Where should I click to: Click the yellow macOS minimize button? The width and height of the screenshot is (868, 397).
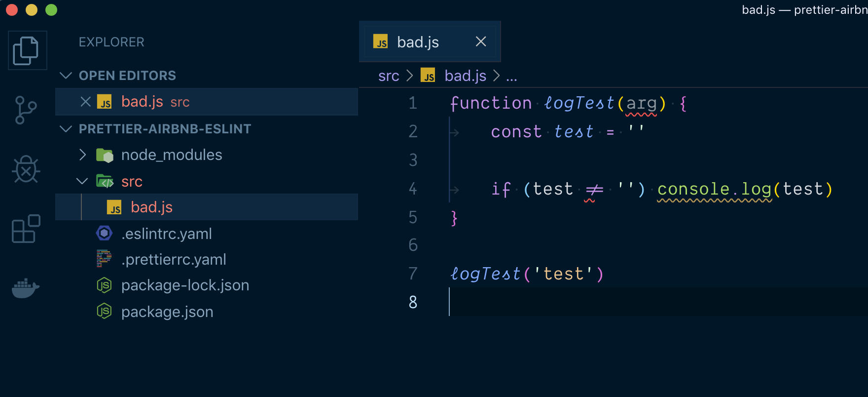click(x=32, y=10)
